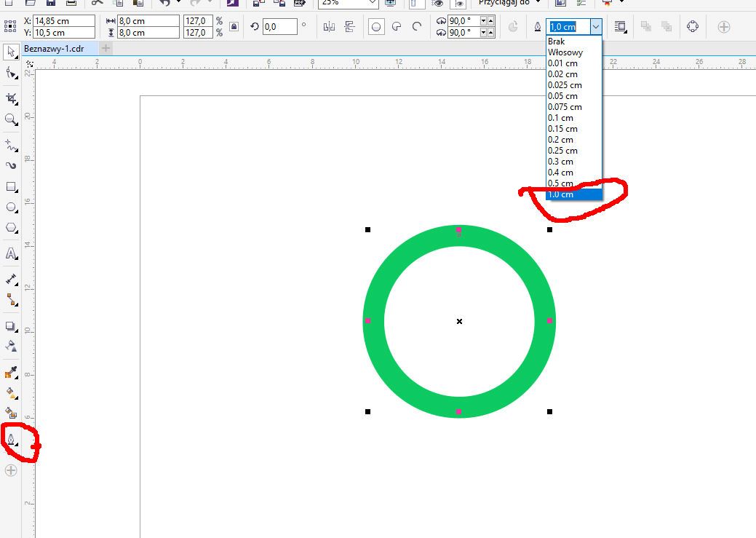Select the Crop tool in toolbox

[11, 98]
